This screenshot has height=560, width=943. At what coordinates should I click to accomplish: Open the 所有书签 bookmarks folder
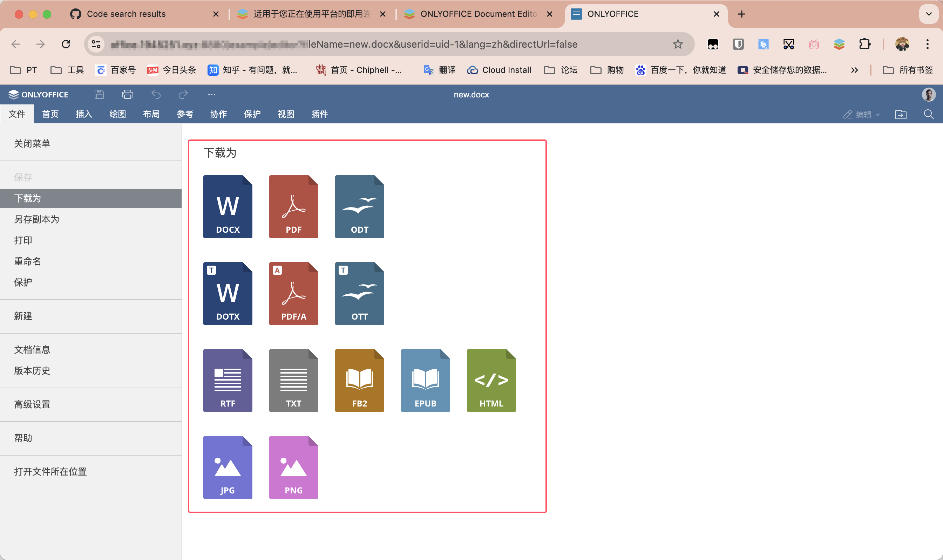tap(908, 70)
